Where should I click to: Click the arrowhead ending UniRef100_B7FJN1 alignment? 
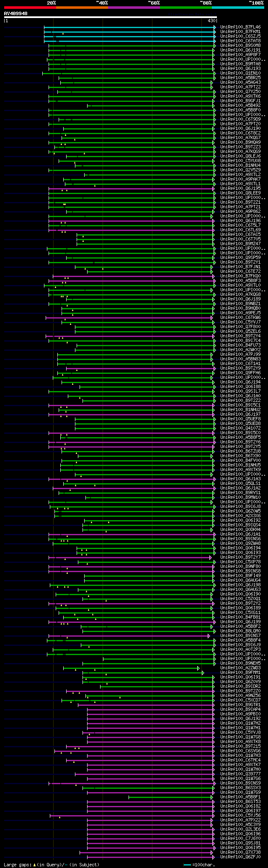pos(212,267)
